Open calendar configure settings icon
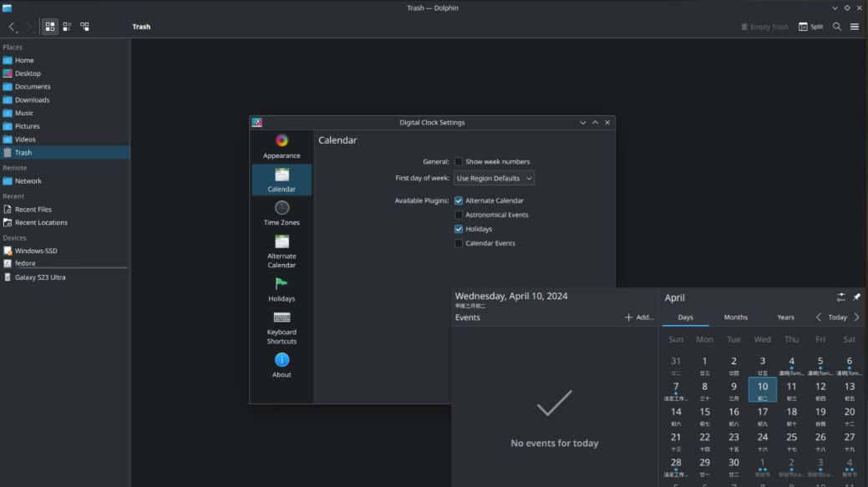This screenshot has width=868, height=487. pyautogui.click(x=841, y=297)
